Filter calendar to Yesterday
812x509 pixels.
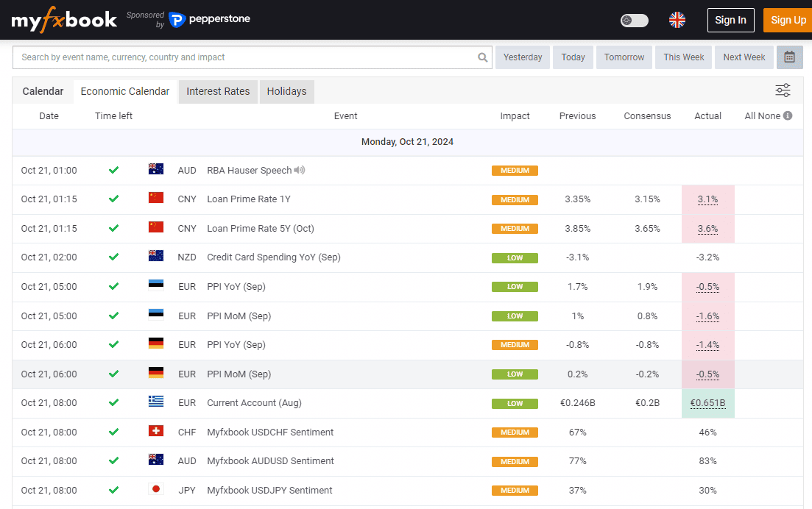coord(523,57)
